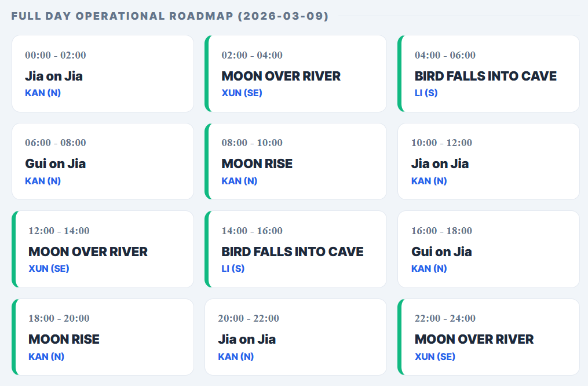This screenshot has width=588, height=386.
Task: Click XUN (SE) link in the 02:00 - 04:00 slot
Action: tap(242, 93)
